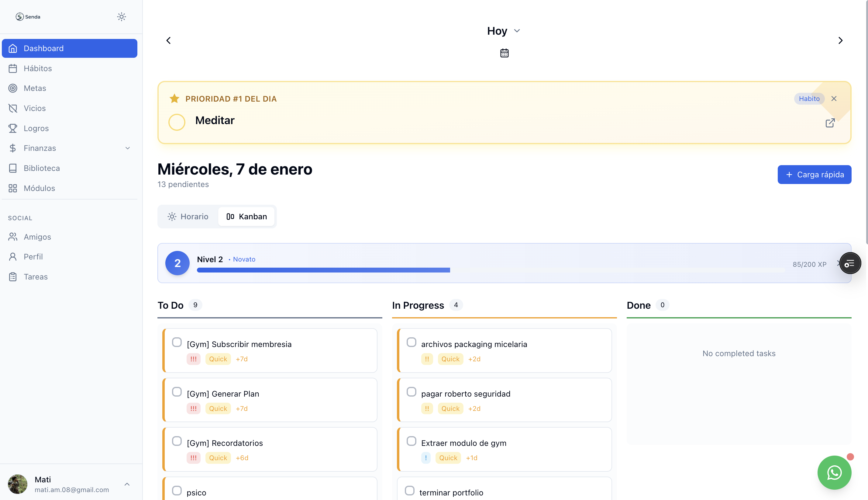
Task: Switch to Horario view tab
Action: tap(188, 216)
